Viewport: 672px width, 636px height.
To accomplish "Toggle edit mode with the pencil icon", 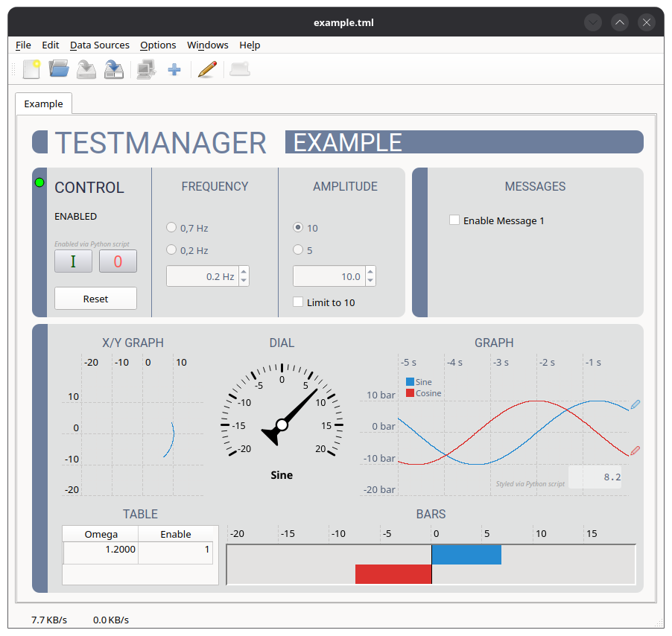I will (207, 69).
